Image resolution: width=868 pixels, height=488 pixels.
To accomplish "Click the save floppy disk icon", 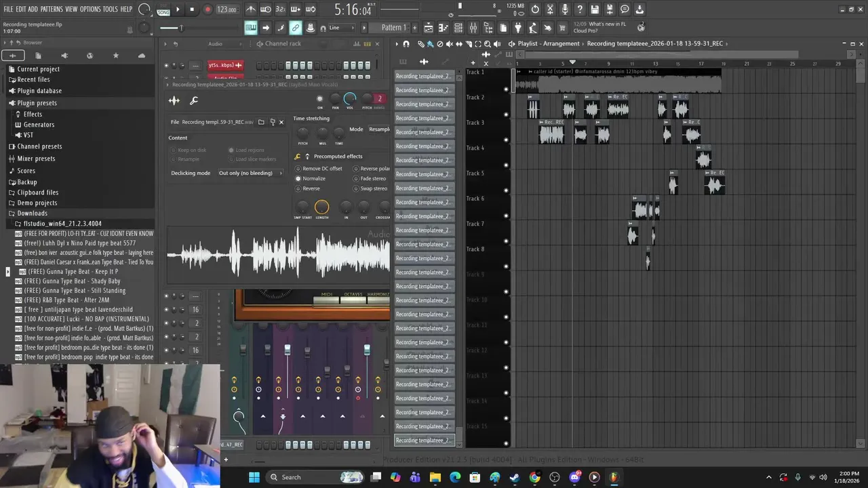I will pyautogui.click(x=595, y=9).
